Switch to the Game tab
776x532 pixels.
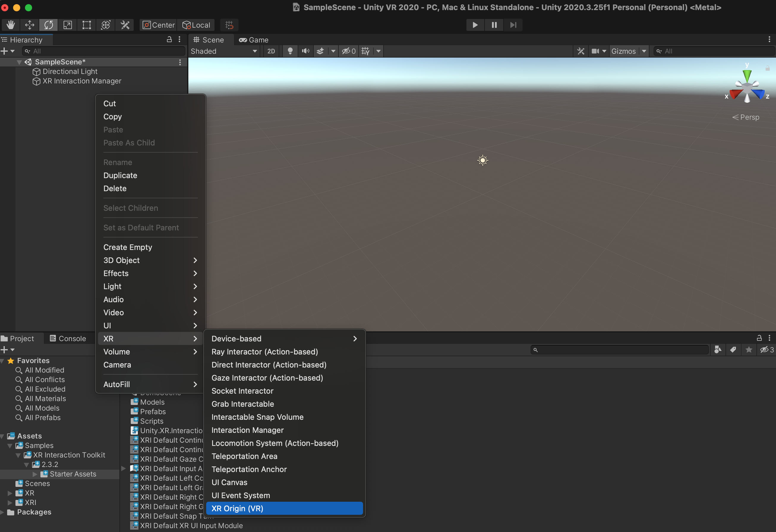point(254,40)
